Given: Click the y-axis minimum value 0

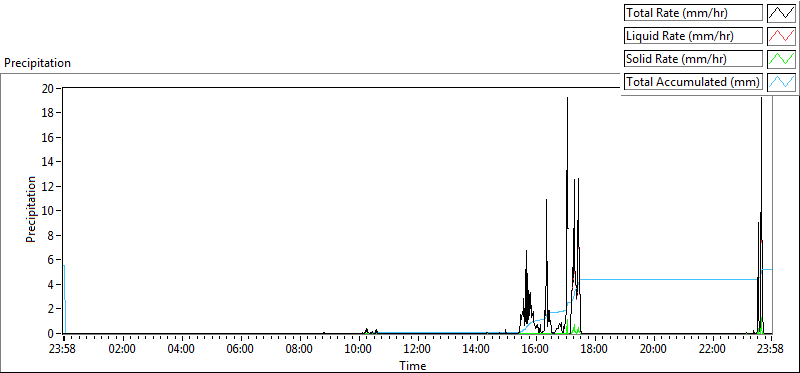Looking at the screenshot, I should coord(51,333).
